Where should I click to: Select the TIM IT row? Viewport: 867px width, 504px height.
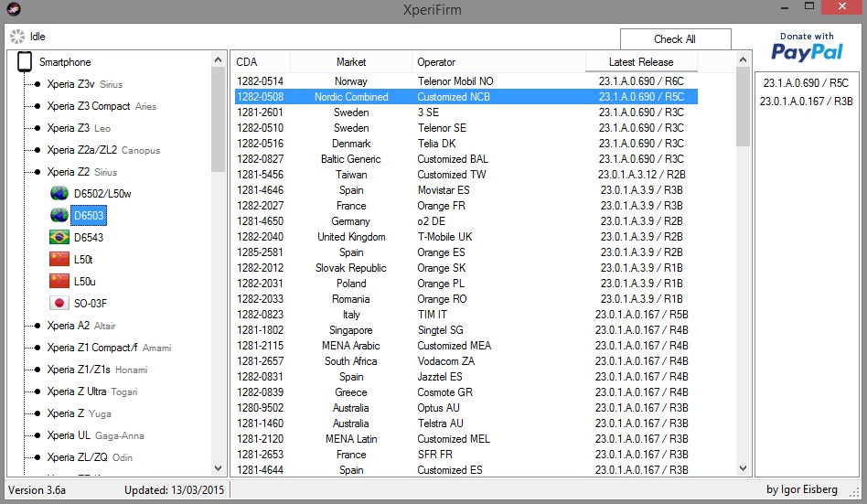(x=466, y=315)
